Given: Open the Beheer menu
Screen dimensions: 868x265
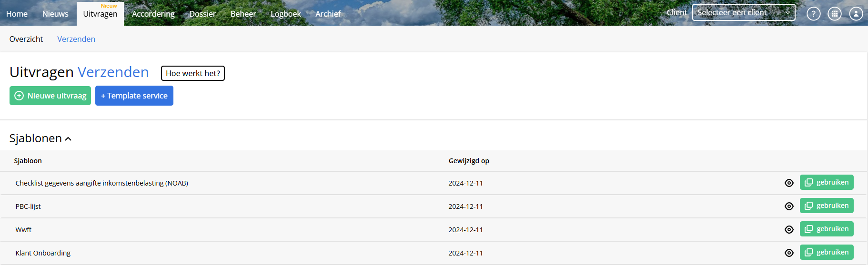Looking at the screenshot, I should [243, 14].
